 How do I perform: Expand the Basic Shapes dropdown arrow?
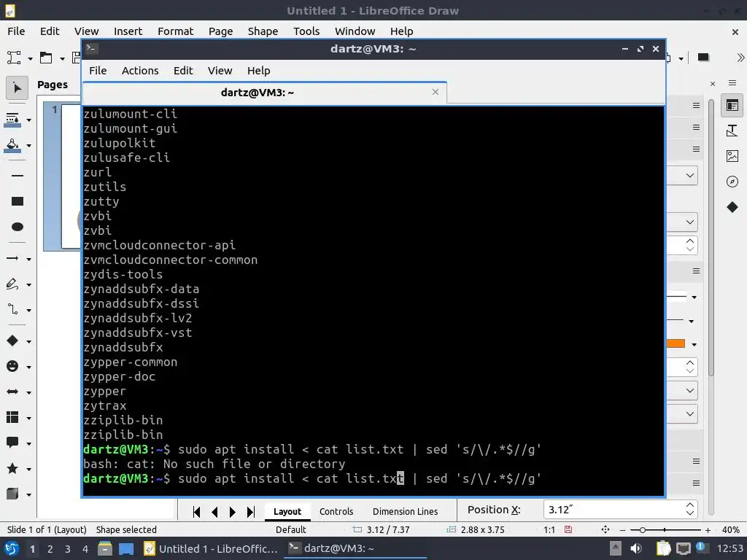pyautogui.click(x=29, y=341)
